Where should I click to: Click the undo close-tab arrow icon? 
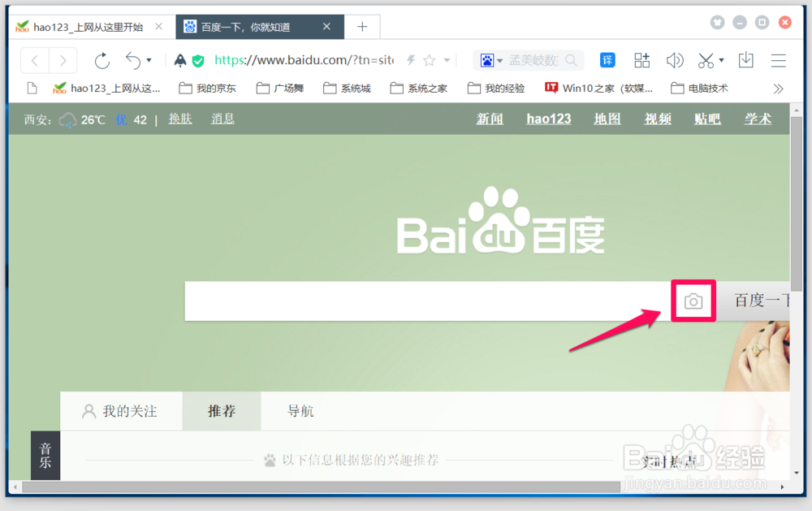133,61
